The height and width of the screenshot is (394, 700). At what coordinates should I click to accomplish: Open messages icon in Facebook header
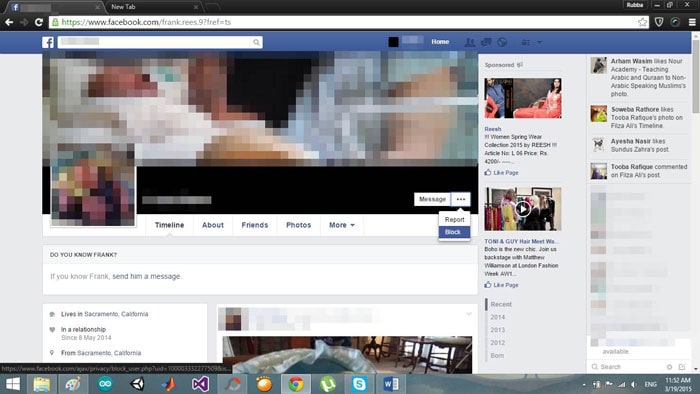(486, 42)
